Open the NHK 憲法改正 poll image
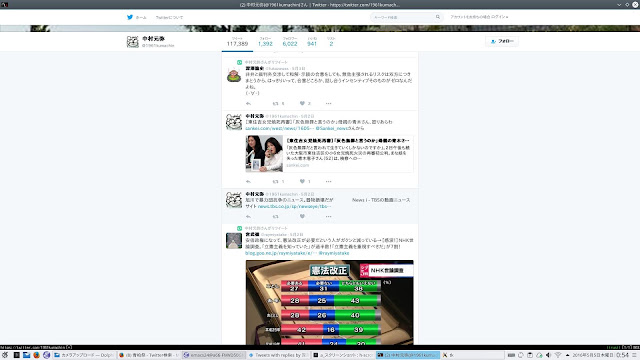 [329, 302]
